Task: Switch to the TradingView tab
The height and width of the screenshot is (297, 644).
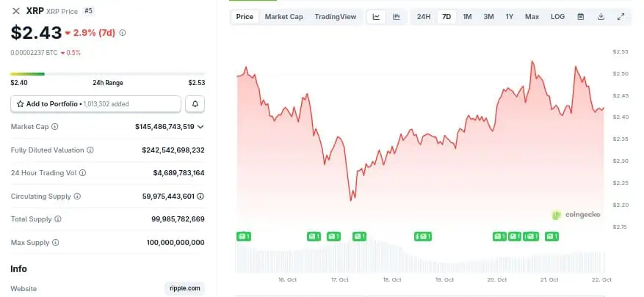Action: pyautogui.click(x=335, y=17)
